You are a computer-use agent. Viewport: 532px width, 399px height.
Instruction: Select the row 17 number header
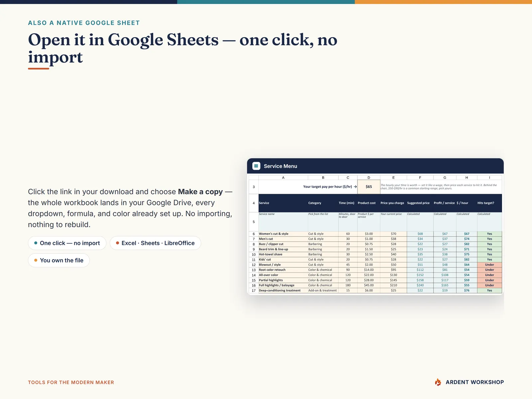pos(254,291)
